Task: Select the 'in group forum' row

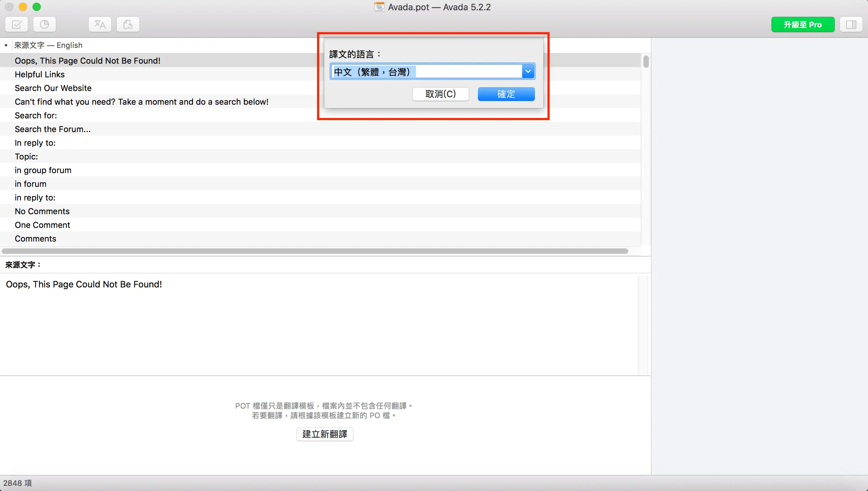Action: 320,170
